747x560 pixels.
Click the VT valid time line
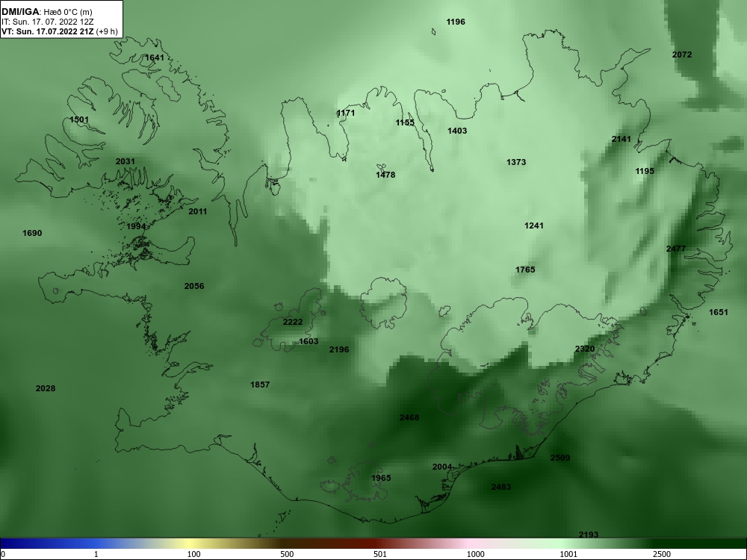point(60,31)
